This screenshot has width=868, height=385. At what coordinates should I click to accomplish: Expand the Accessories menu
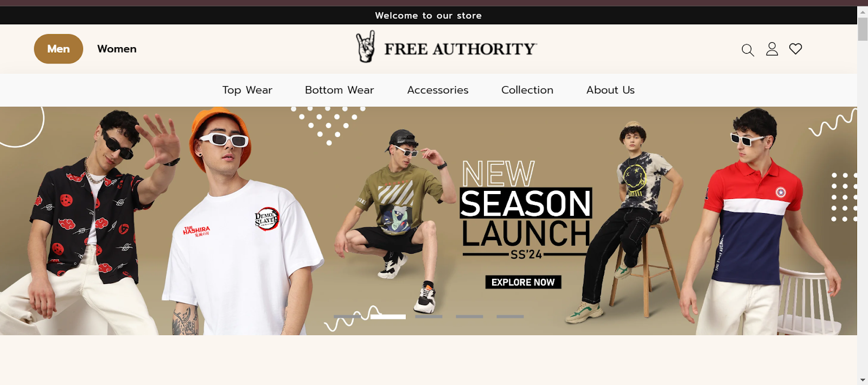(438, 90)
